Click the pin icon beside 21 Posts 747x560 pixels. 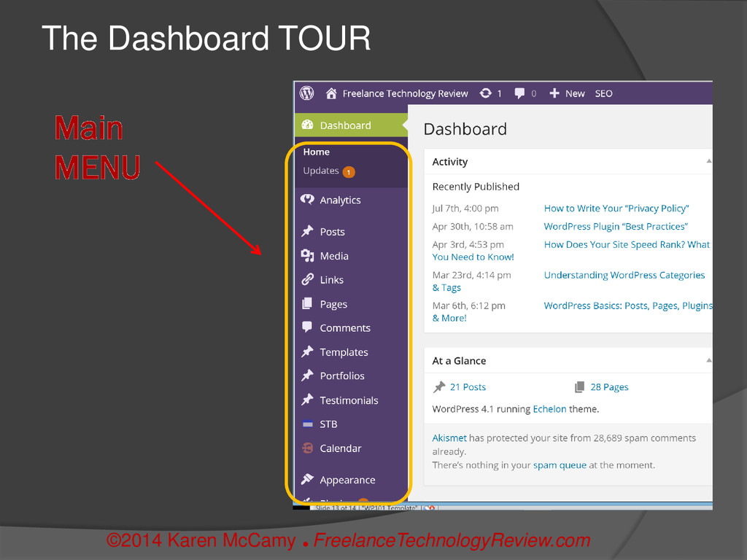439,387
